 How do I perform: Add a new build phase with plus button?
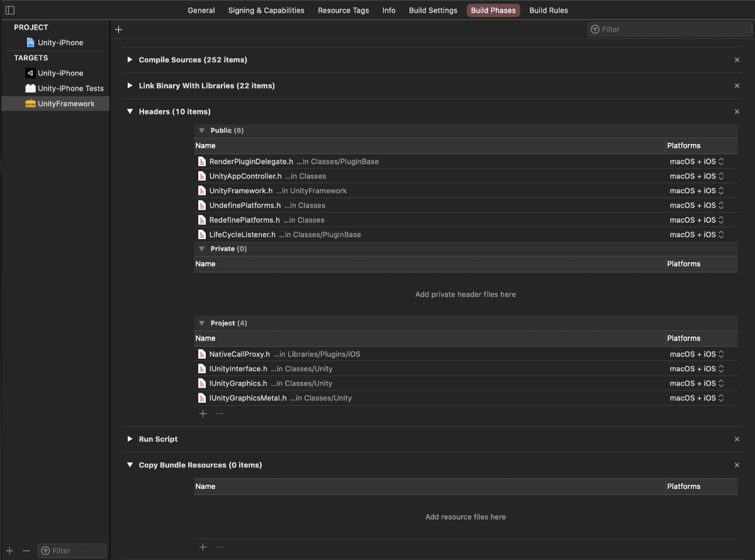point(119,30)
